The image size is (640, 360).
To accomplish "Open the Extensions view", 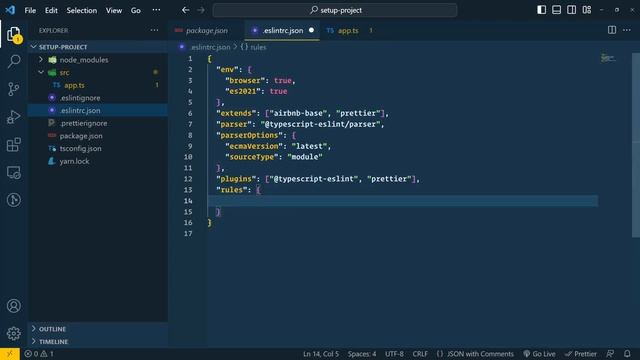I will pos(13,144).
